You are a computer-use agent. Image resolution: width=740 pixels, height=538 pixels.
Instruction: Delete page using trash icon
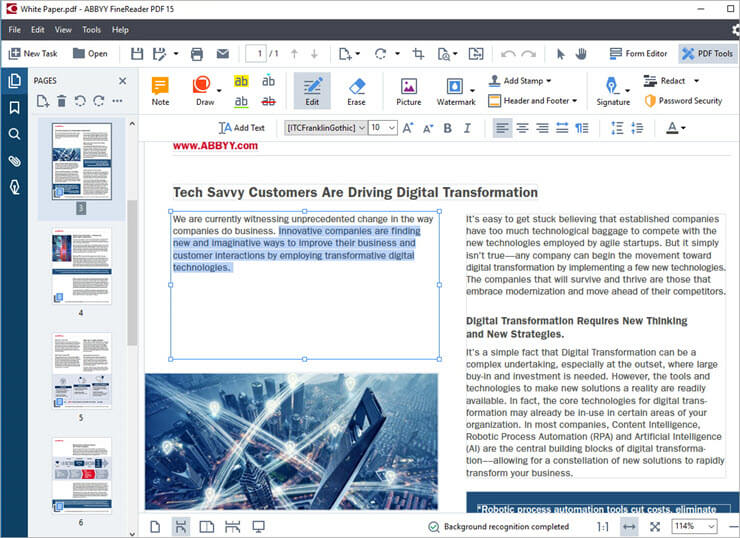62,101
